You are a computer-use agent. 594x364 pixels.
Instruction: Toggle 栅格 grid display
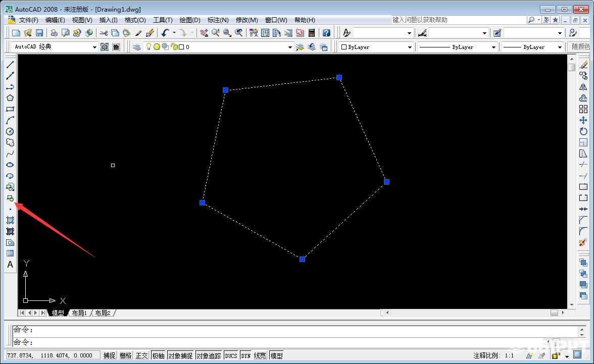[125, 355]
